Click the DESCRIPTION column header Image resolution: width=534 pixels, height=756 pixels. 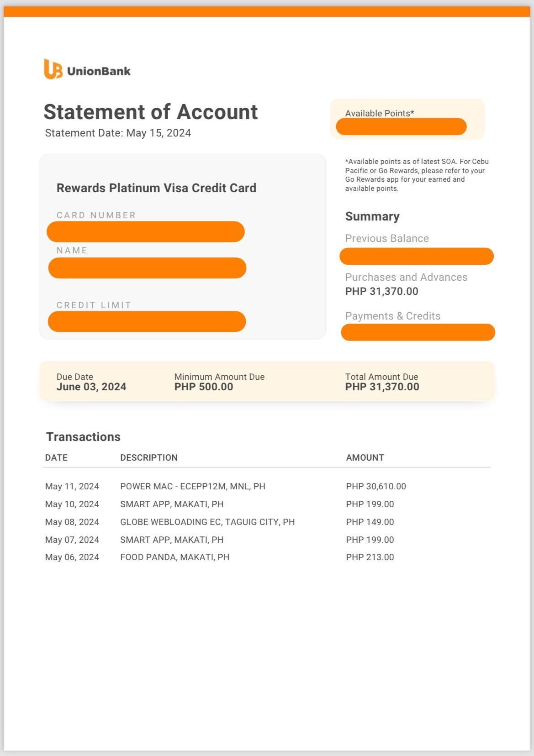tap(149, 458)
